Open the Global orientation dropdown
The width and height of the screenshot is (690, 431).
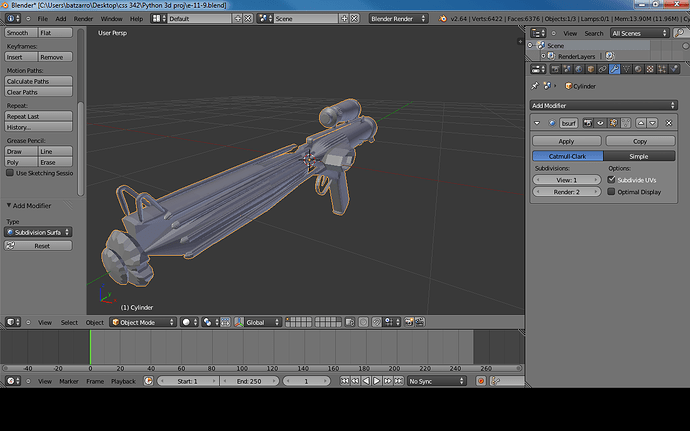point(262,322)
